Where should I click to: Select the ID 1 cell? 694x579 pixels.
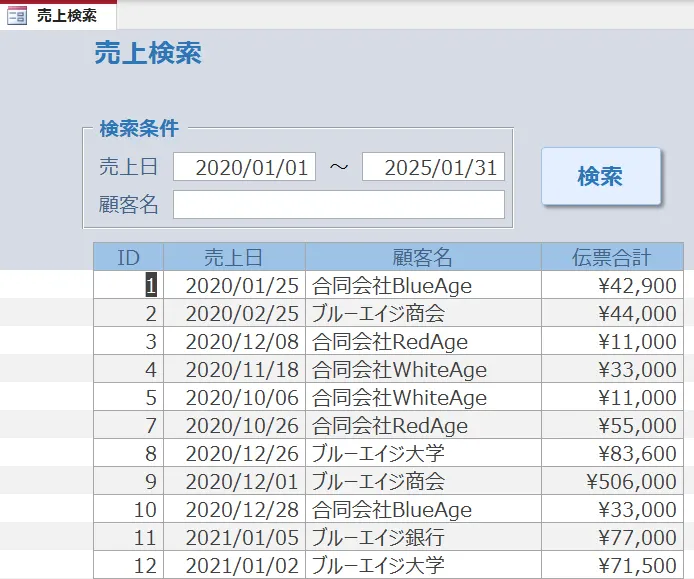tap(129, 286)
